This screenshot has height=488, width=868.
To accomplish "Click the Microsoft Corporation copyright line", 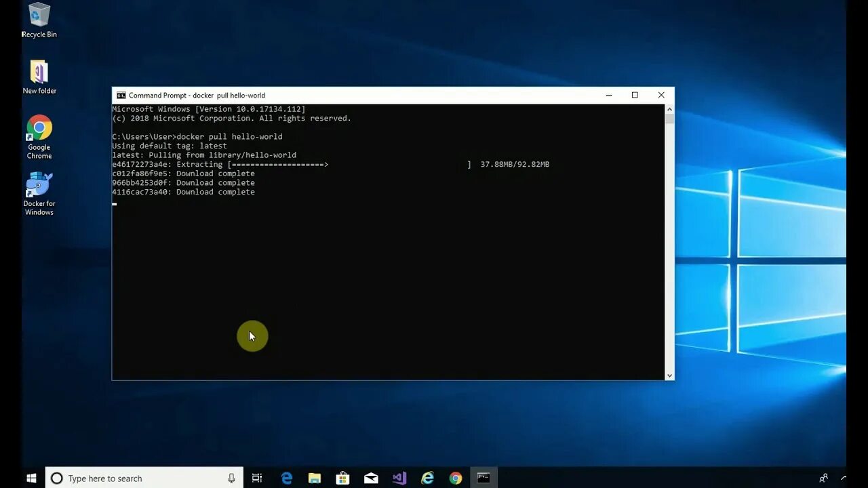I will tap(231, 119).
